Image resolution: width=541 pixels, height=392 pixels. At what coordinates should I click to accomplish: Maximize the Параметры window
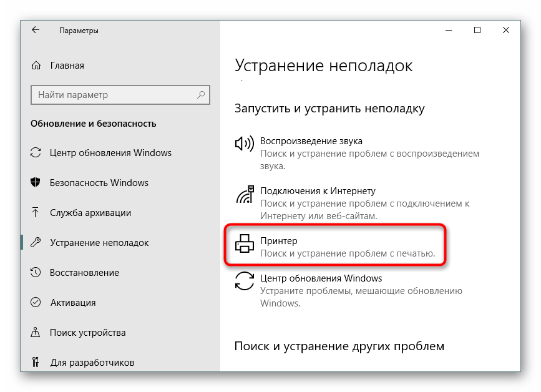[477, 31]
